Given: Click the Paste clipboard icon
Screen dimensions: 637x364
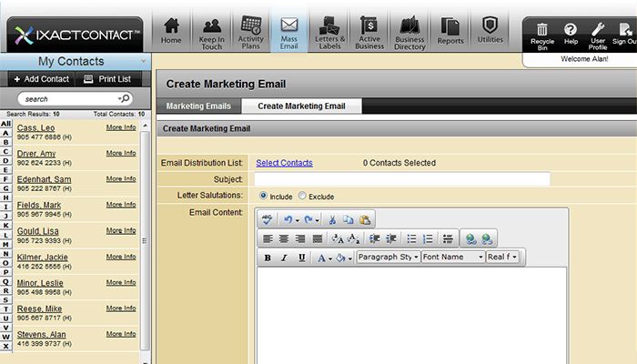Looking at the screenshot, I should [x=365, y=220].
